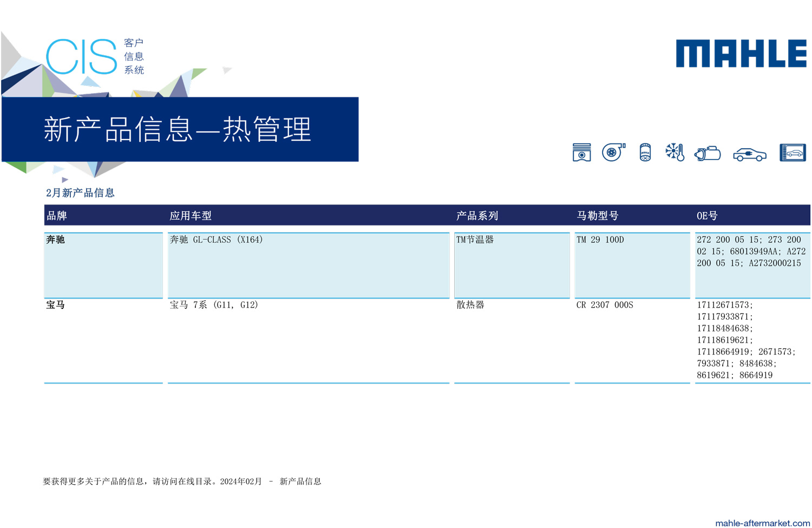Screen dimensions: 812x528
Task: Click the electric car plug icon
Action: 750,154
